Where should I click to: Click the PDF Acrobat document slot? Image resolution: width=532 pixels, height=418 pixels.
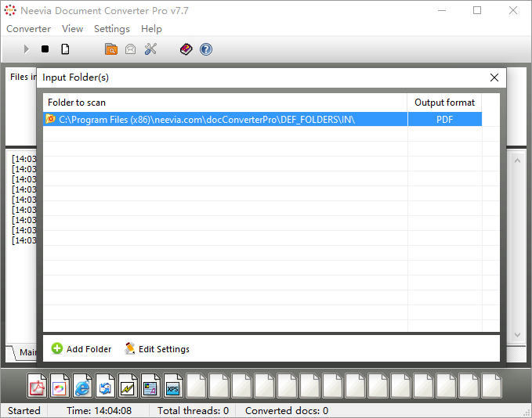[x=37, y=386]
